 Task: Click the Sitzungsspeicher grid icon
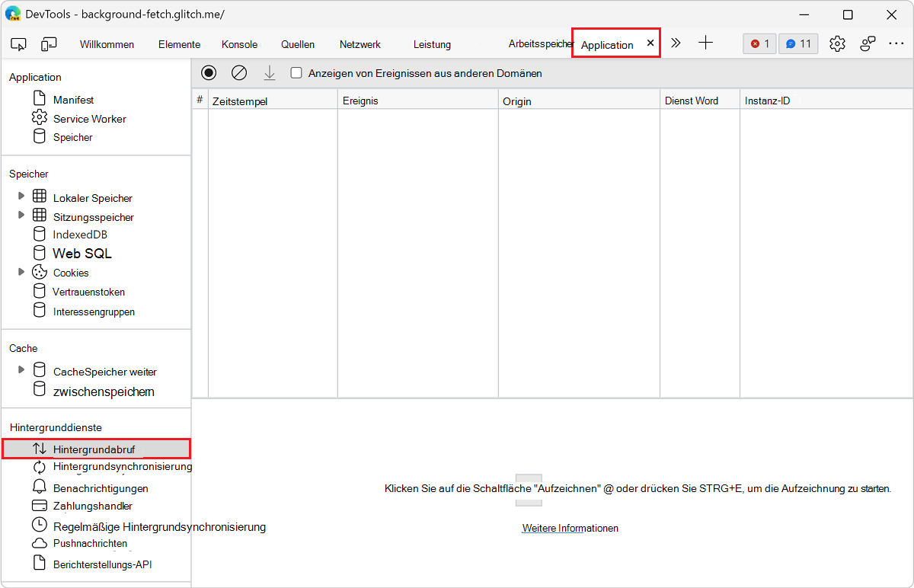[x=39, y=216]
